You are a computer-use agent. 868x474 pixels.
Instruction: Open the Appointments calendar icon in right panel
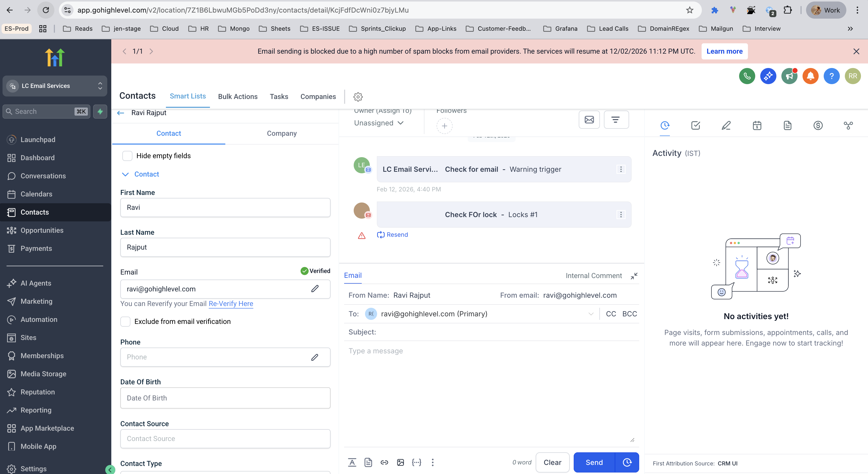point(757,126)
